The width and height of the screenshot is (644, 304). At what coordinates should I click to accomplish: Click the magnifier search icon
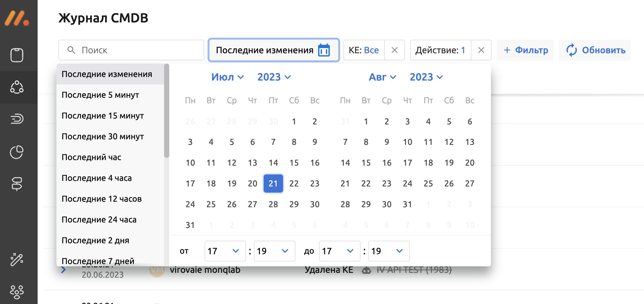(71, 50)
